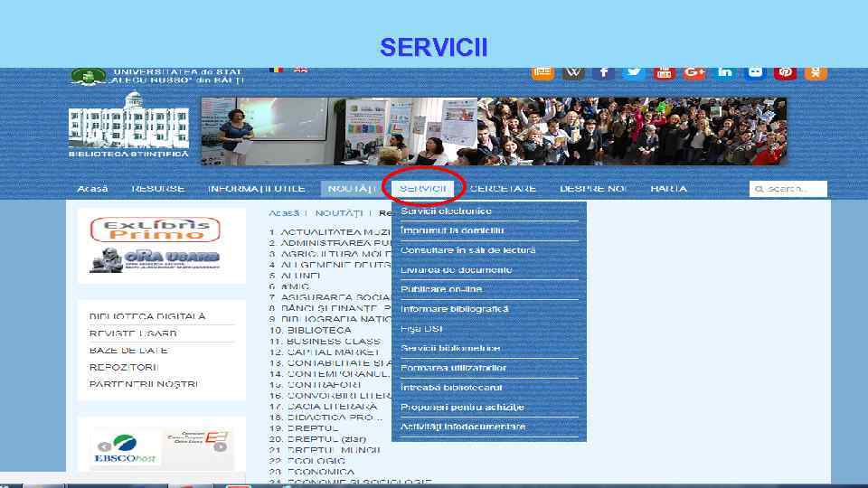The width and height of the screenshot is (868, 488).
Task: Open PARTENERII NOȘTRI sidebar link
Action: pos(144,384)
